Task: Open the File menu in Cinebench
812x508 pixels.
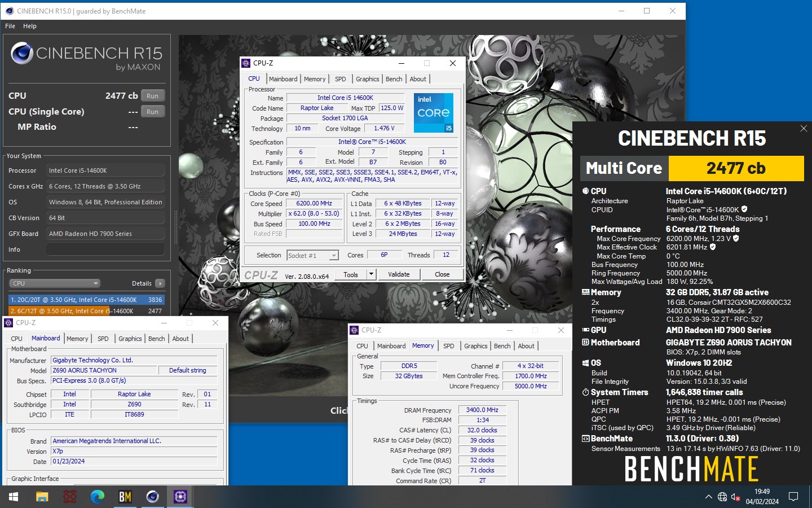Action: click(x=10, y=26)
